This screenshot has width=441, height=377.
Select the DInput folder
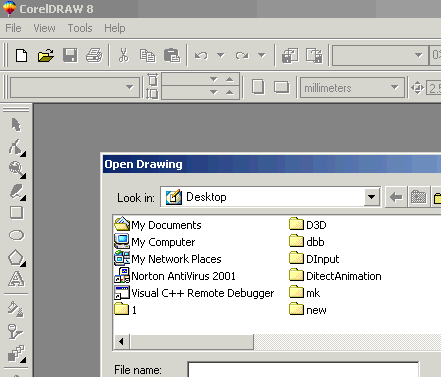point(314,259)
